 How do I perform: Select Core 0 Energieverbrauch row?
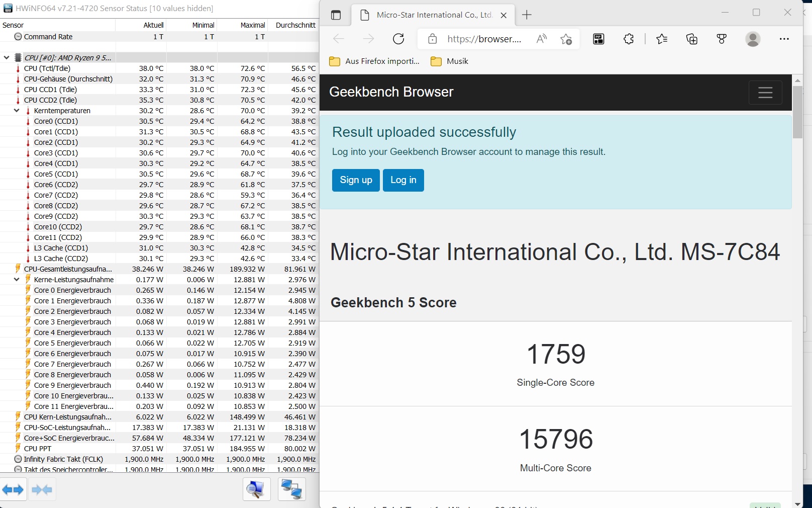159,290
